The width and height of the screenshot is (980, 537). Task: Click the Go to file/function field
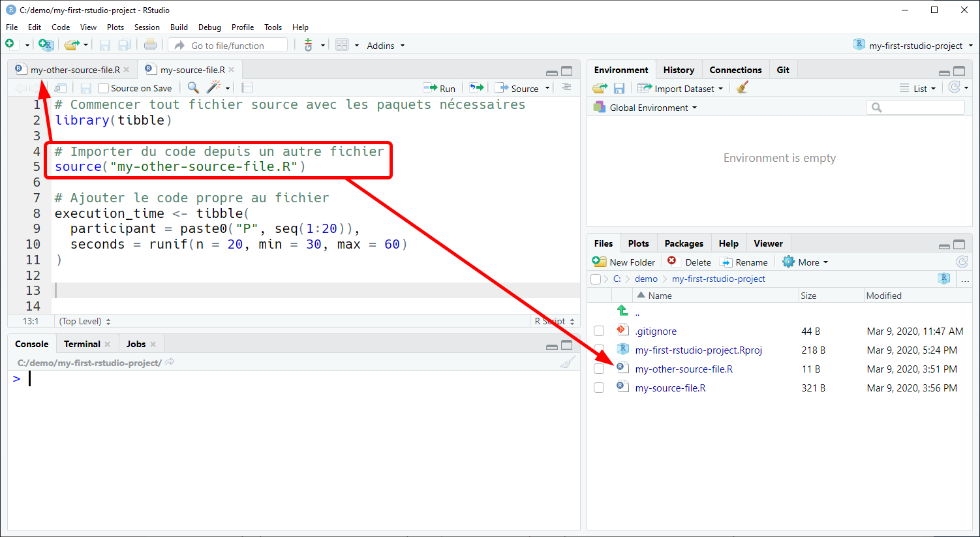228,45
